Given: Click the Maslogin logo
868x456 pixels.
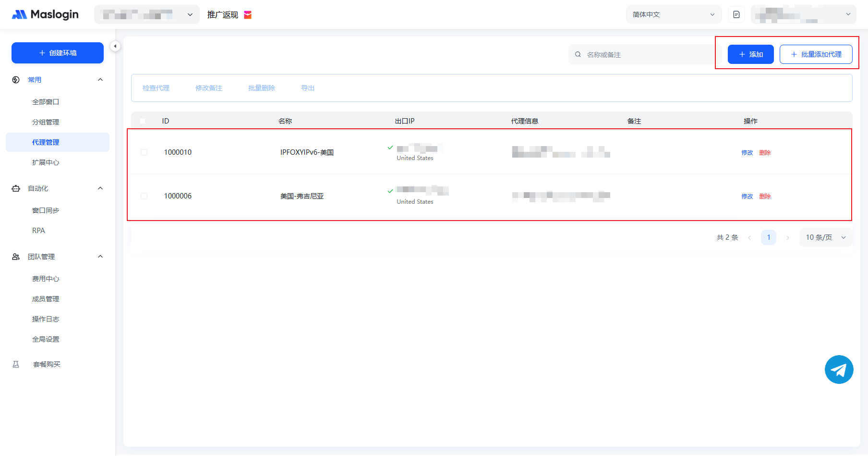Looking at the screenshot, I should 45,14.
